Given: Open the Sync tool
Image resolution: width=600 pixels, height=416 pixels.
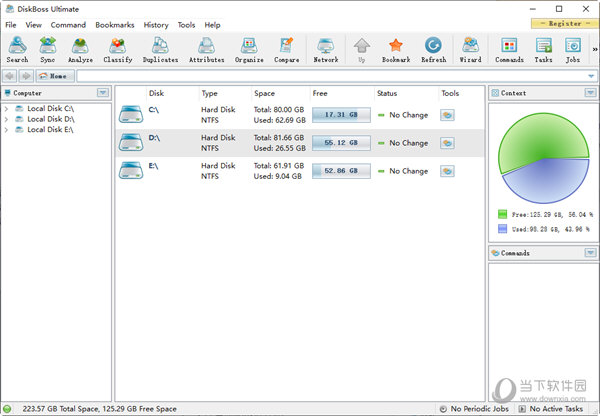Looking at the screenshot, I should pos(48,49).
